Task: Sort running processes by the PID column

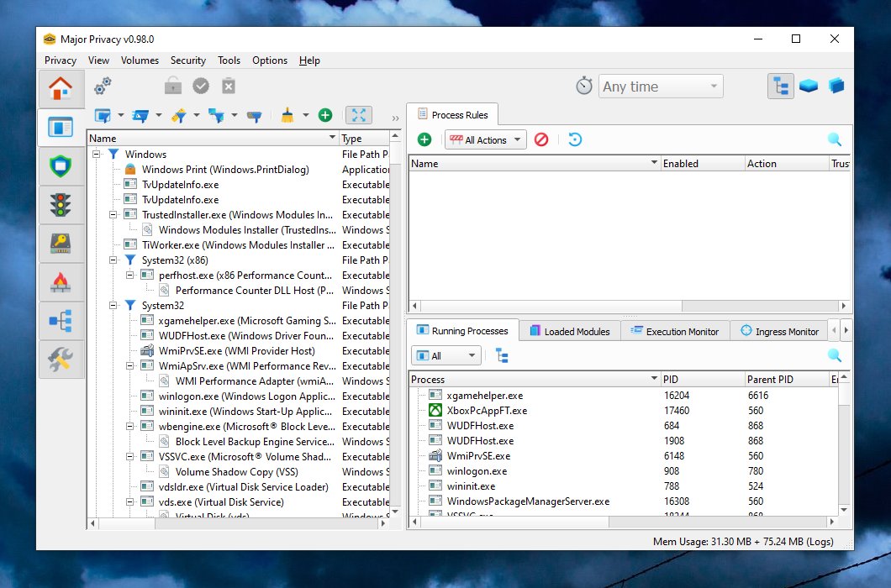Action: click(702, 380)
